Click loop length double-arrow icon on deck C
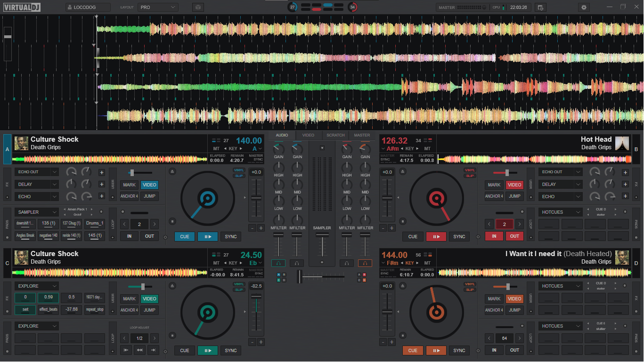 pos(139,350)
